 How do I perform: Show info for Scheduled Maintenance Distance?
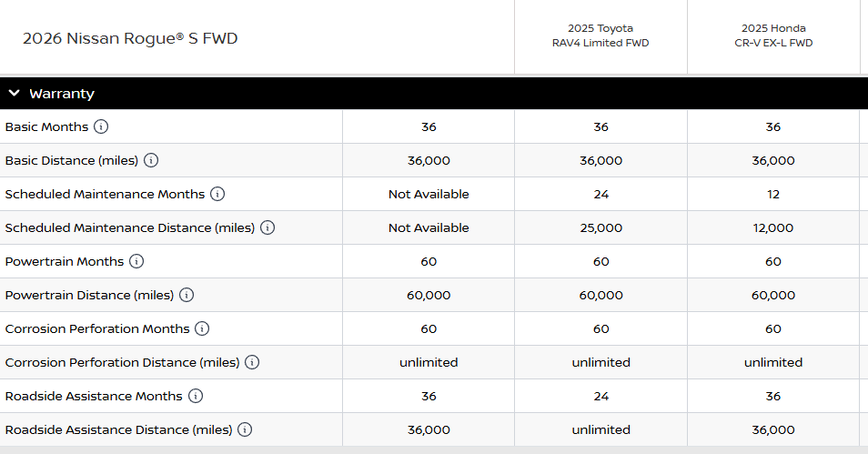pos(267,227)
